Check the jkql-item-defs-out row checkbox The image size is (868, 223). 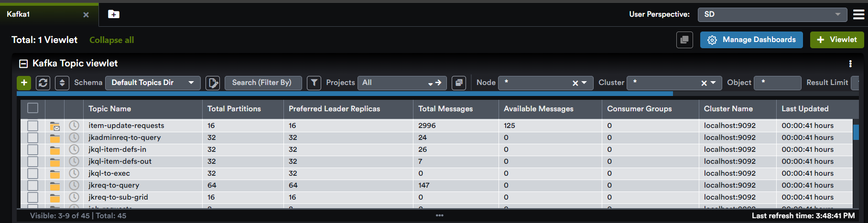pyautogui.click(x=33, y=161)
